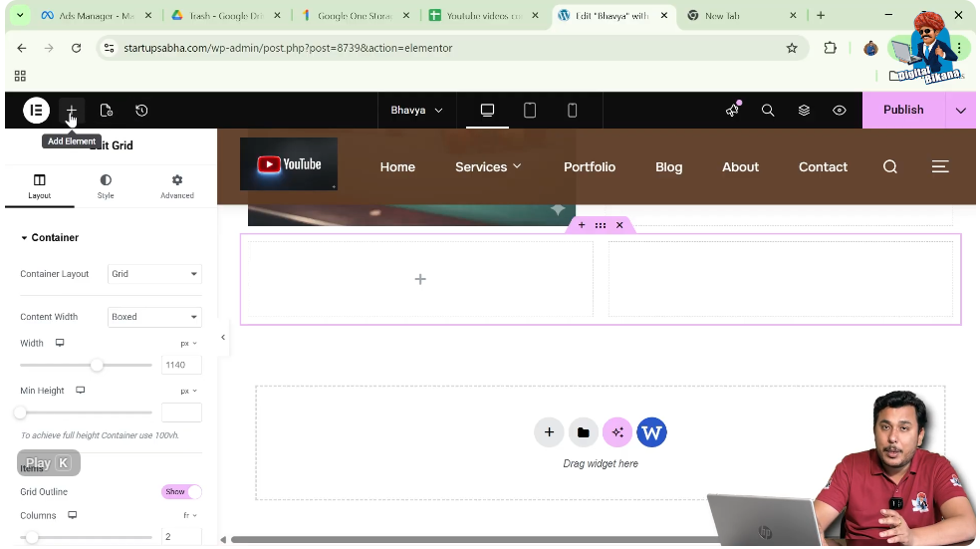Image resolution: width=980 pixels, height=549 pixels.
Task: Switch to tablet preview mode
Action: [530, 110]
